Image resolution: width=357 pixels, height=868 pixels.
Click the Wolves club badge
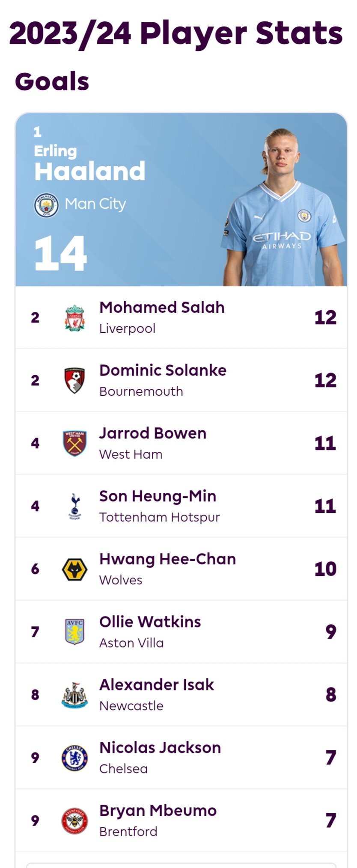pyautogui.click(x=74, y=569)
